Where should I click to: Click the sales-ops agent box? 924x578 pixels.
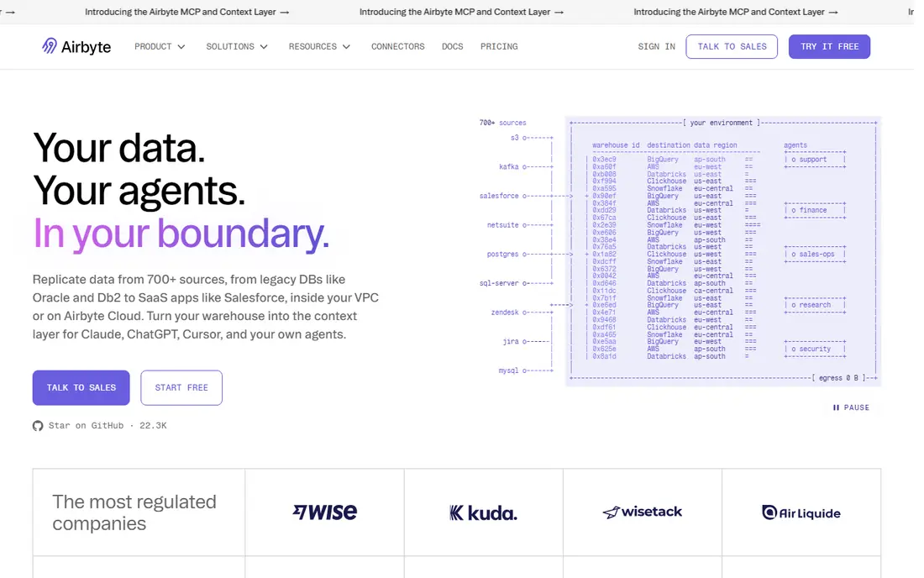815,254
